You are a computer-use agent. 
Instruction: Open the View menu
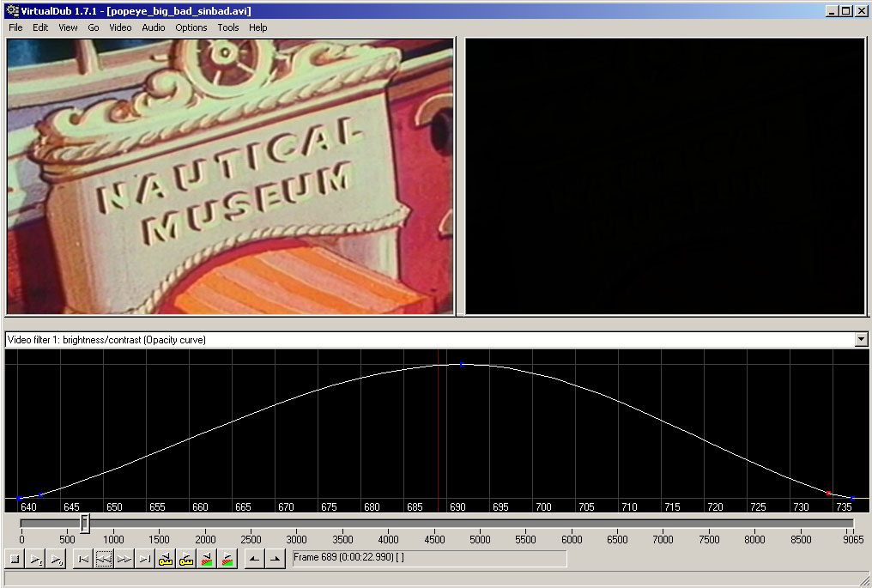tap(68, 27)
